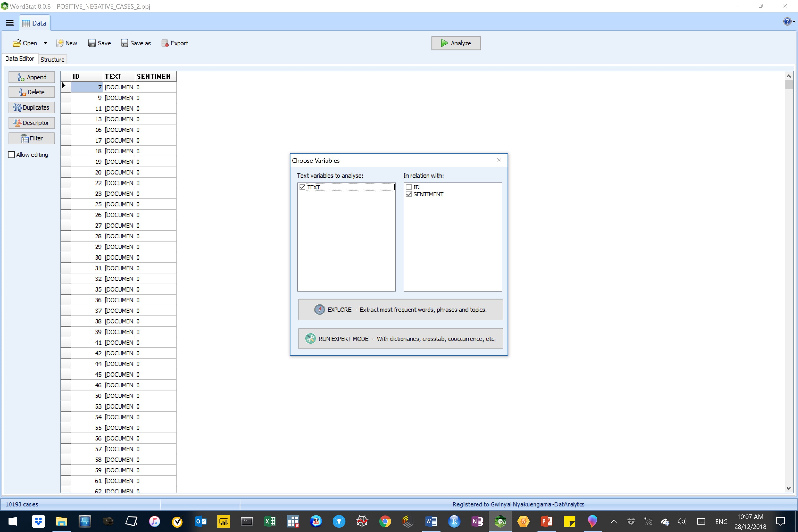Check the ID relation variable
The width and height of the screenshot is (798, 532).
[x=409, y=187]
